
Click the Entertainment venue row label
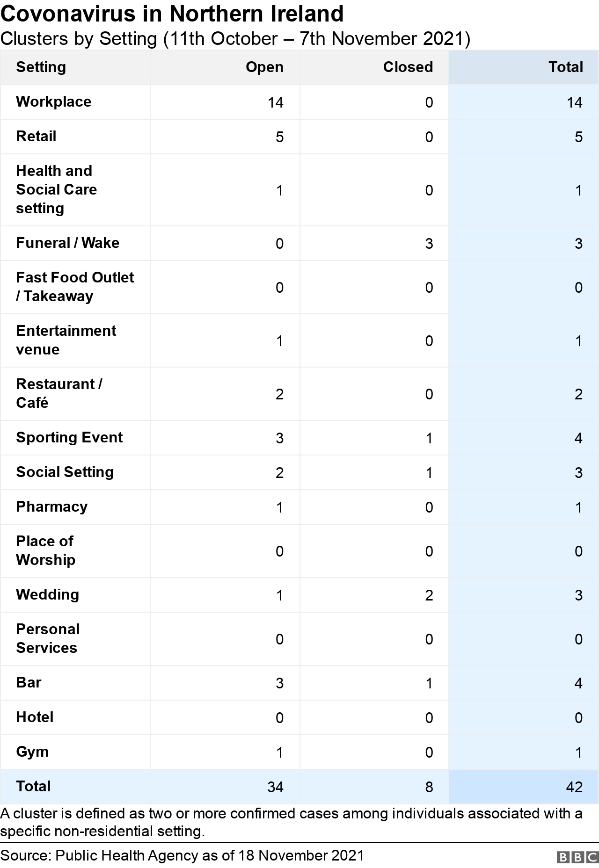(66, 340)
